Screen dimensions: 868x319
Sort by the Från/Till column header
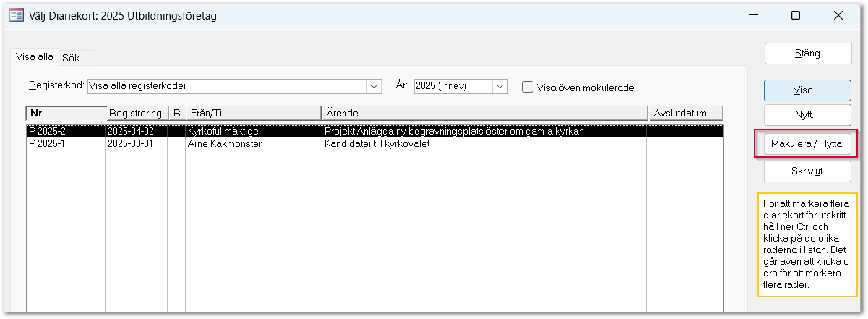click(253, 114)
